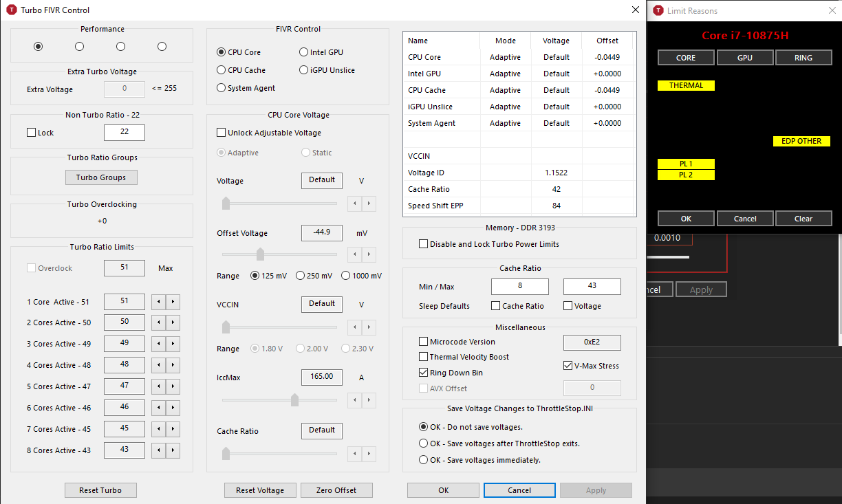Select the first Performance profile radio button
This screenshot has width=842, height=504.
coord(39,47)
